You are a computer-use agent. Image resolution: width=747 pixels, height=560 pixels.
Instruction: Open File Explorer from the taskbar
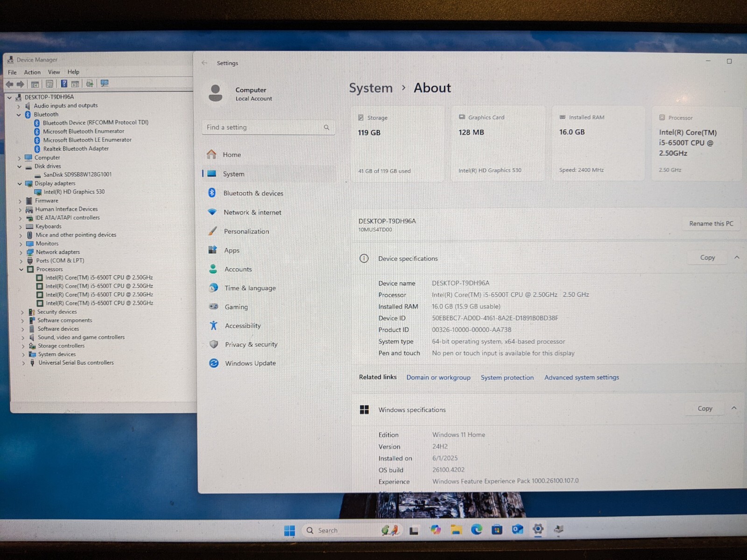(x=456, y=530)
